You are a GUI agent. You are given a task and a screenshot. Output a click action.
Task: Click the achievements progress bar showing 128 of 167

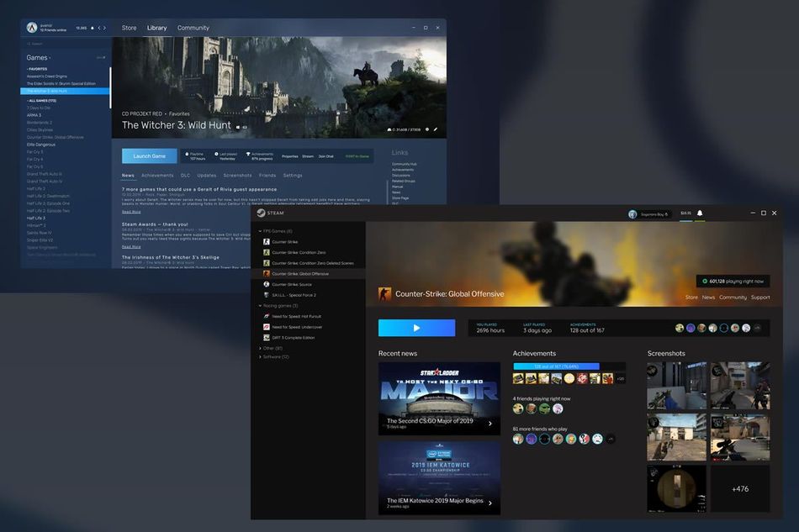click(x=569, y=366)
